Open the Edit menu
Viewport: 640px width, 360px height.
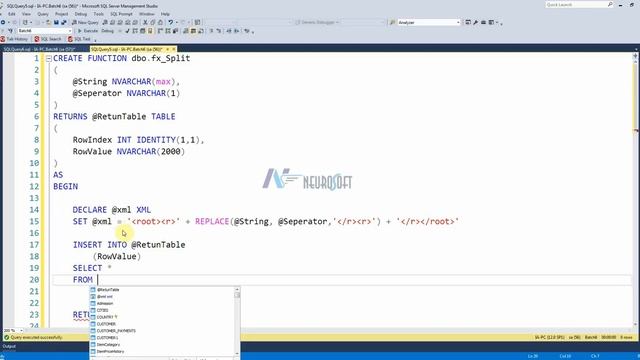click(12, 14)
